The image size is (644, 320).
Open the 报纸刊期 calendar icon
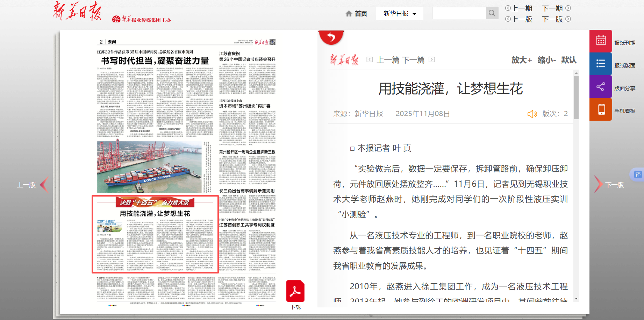pyautogui.click(x=601, y=41)
